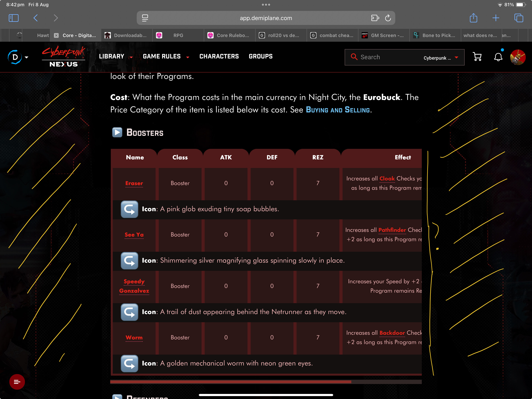The width and height of the screenshot is (532, 399).
Task: Click the battery status indicator
Action: 521,4
